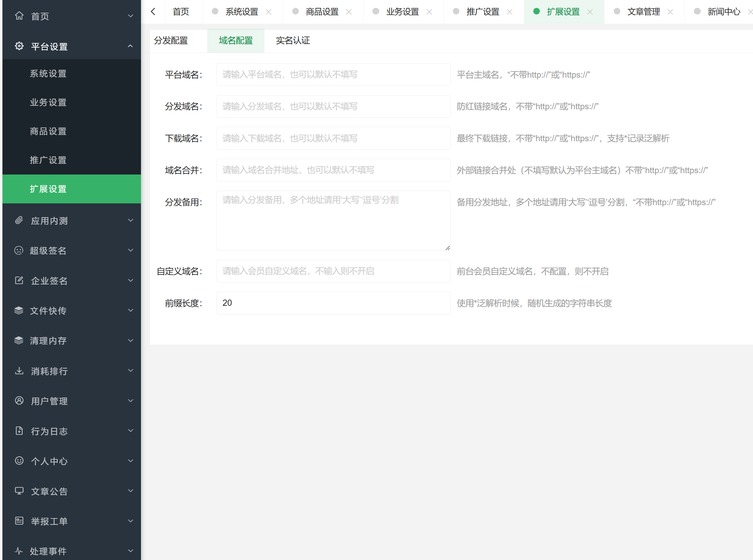Click the download icon for 消耗排行
Viewport: 753px width, 560px height.
pyautogui.click(x=19, y=371)
